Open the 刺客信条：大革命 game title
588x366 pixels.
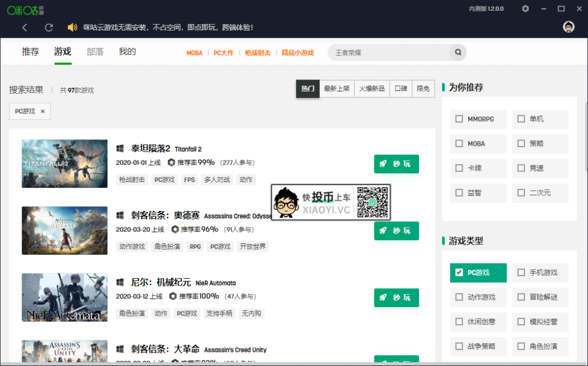[166, 349]
